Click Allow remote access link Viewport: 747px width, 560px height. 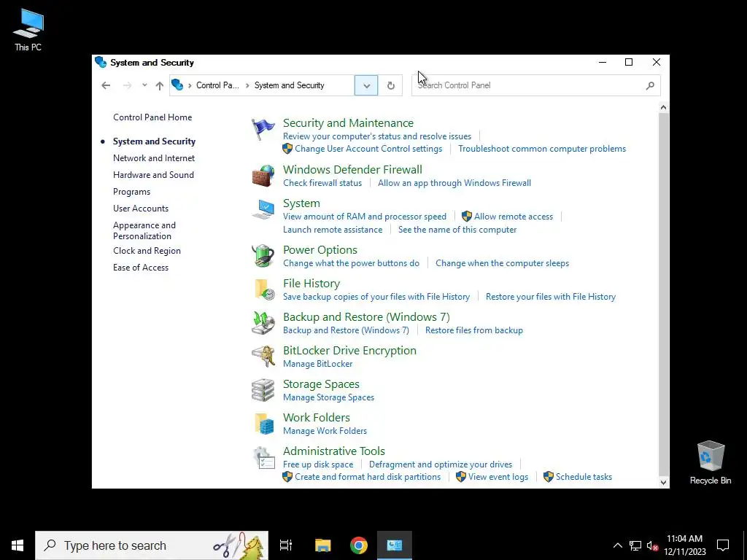pyautogui.click(x=514, y=216)
